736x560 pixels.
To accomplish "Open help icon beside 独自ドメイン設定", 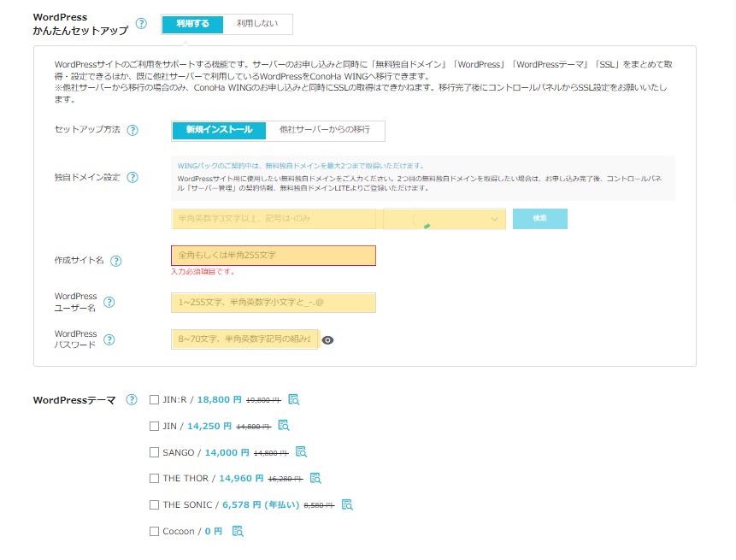I will click(x=132, y=178).
